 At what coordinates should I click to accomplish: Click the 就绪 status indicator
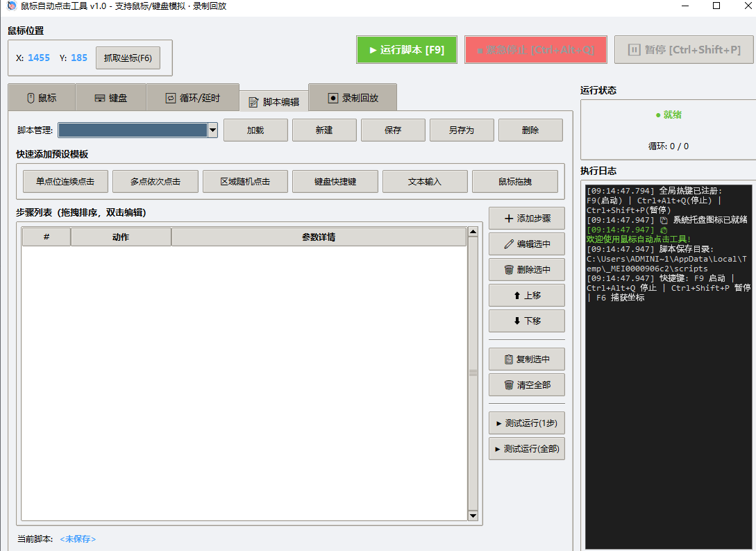click(x=669, y=115)
